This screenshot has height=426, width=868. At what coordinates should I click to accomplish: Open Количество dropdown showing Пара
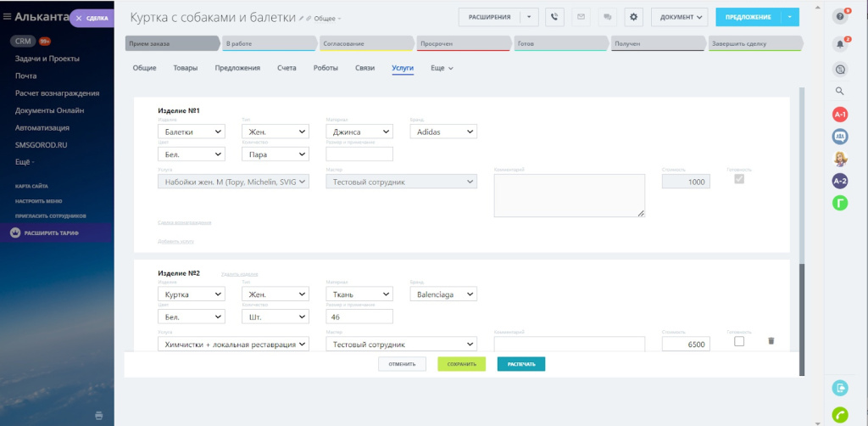click(x=275, y=154)
